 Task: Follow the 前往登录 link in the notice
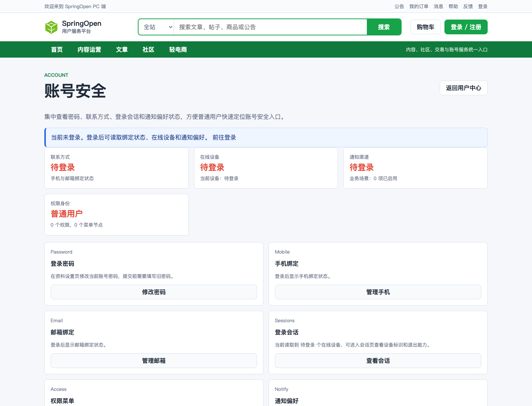coord(224,137)
